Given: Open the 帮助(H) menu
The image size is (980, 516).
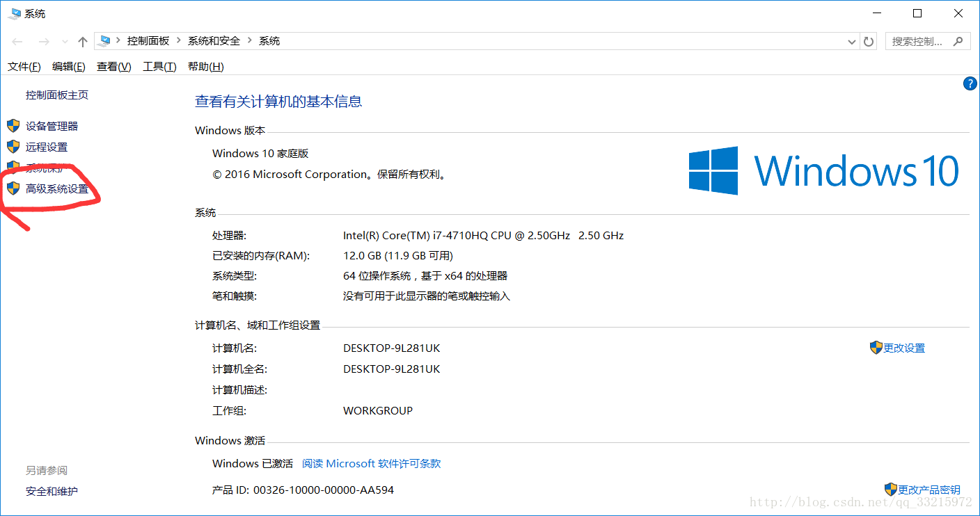Looking at the screenshot, I should tap(206, 67).
